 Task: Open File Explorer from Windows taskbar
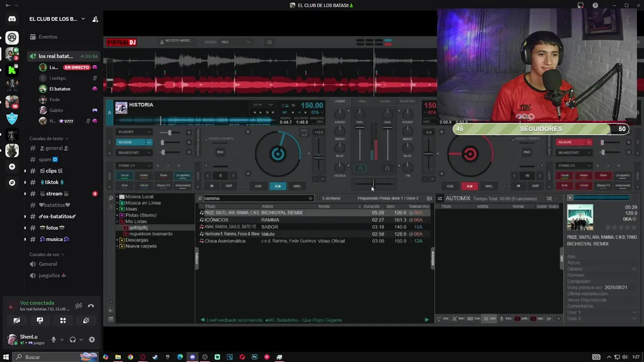click(x=118, y=357)
